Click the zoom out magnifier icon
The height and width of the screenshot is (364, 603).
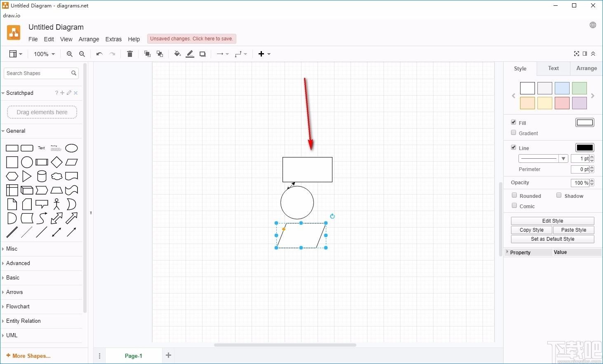[x=82, y=54]
